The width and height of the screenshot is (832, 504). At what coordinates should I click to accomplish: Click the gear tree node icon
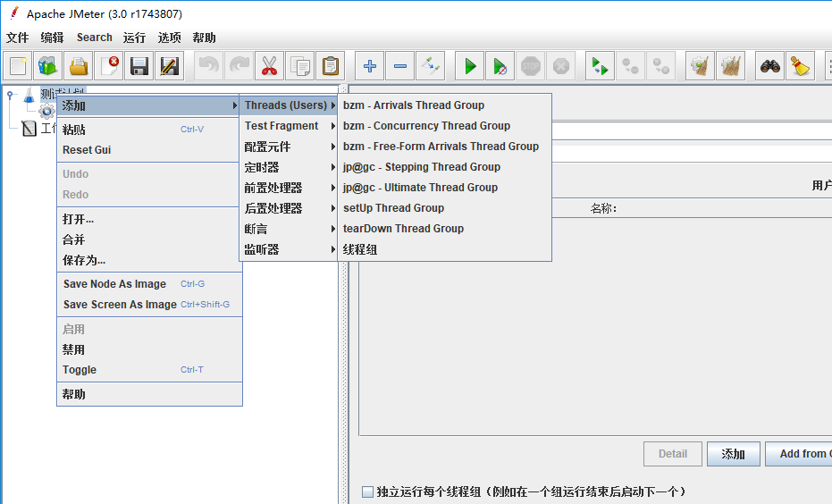[46, 112]
